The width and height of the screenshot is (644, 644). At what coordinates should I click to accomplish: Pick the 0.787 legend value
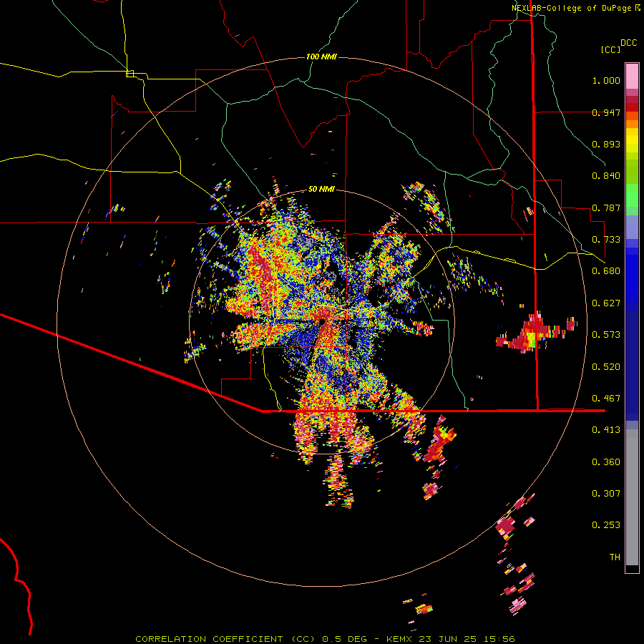pyautogui.click(x=606, y=208)
